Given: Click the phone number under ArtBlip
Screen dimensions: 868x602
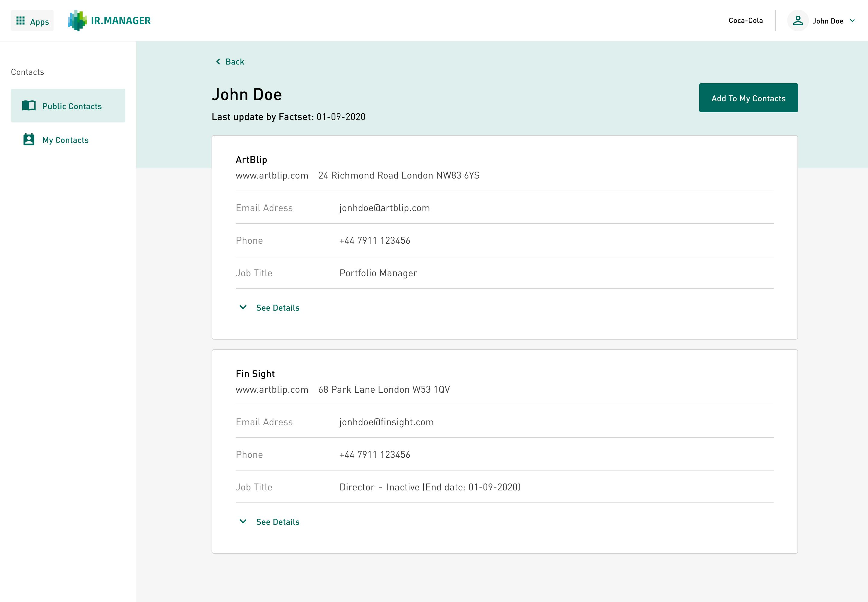Looking at the screenshot, I should coord(375,240).
